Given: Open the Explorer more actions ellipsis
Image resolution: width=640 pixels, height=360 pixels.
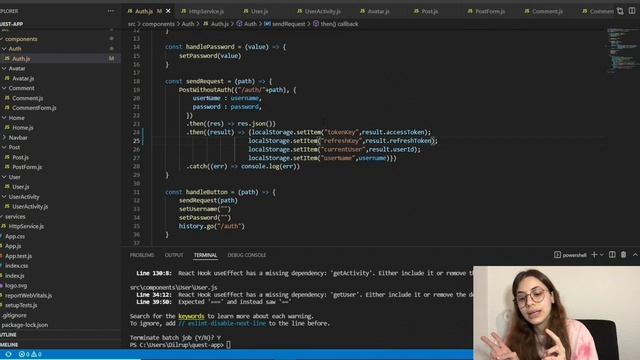Looking at the screenshot, I should point(111,11).
